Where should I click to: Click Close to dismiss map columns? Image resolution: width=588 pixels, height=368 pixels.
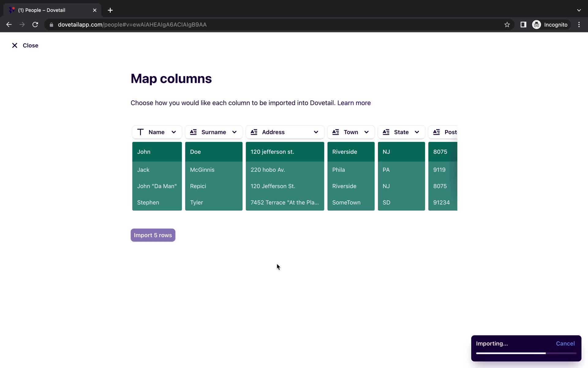[24, 45]
